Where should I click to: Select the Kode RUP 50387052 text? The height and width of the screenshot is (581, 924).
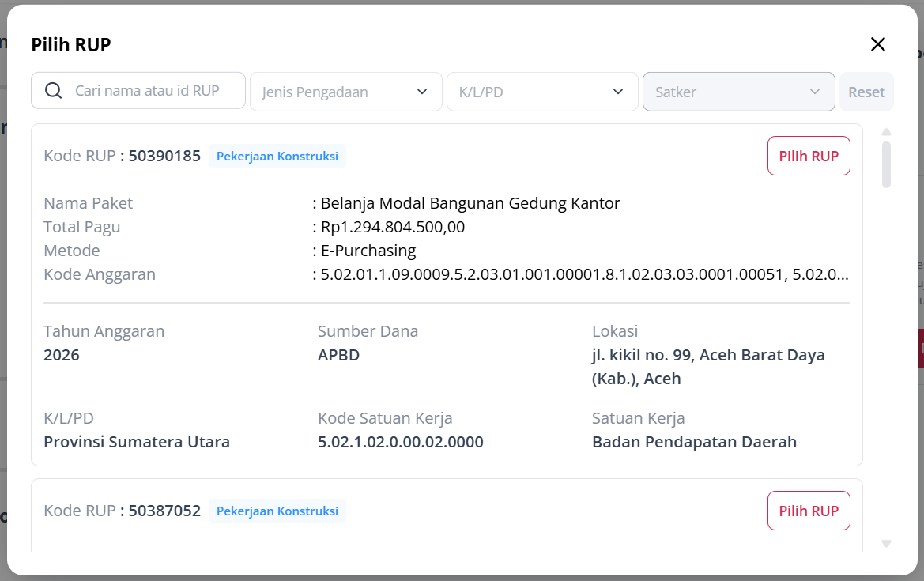[x=122, y=511]
